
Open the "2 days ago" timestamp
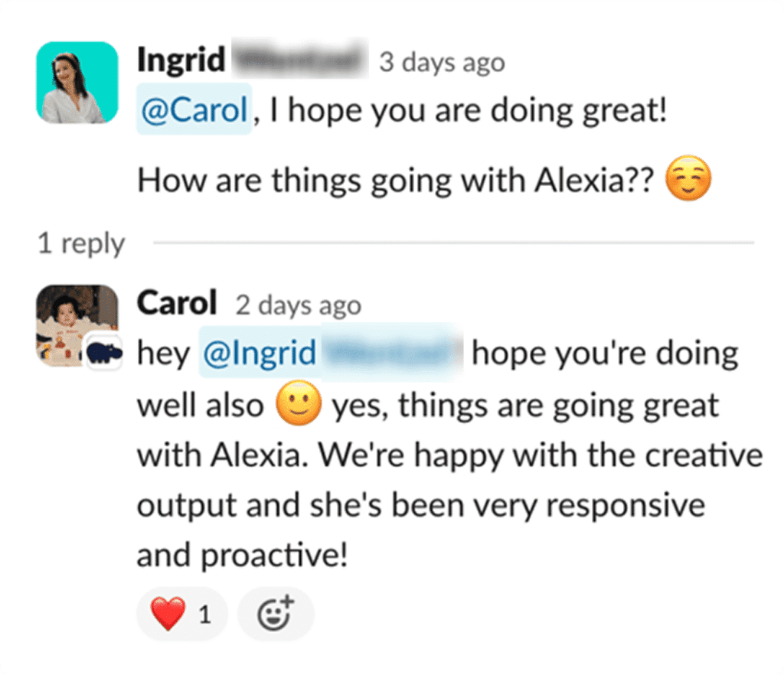(x=298, y=305)
